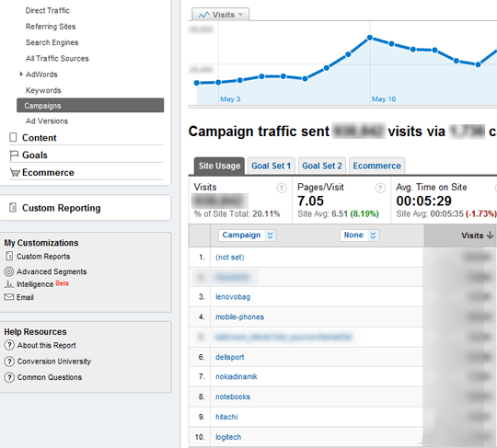Click the Advanced Segments target icon
This screenshot has height=448, width=497.
(9, 271)
